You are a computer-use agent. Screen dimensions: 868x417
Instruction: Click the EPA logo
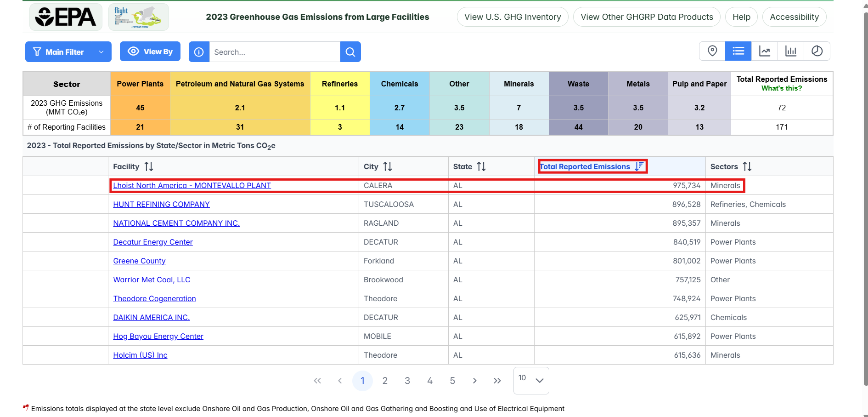66,17
